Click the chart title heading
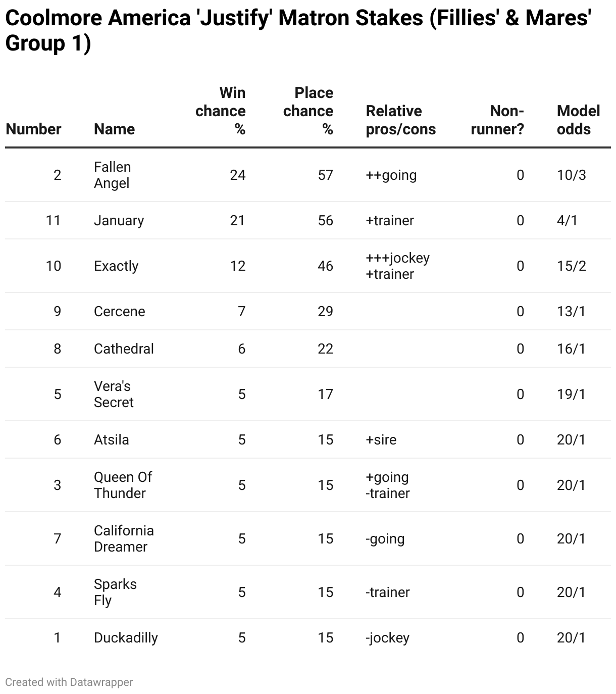The image size is (616, 694). tap(298, 30)
